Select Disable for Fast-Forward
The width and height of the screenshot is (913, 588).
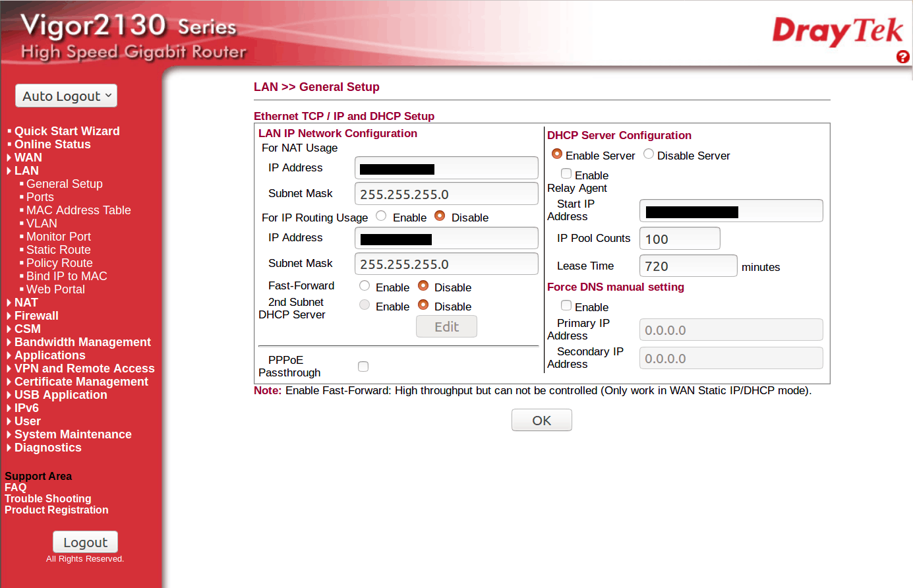[423, 286]
